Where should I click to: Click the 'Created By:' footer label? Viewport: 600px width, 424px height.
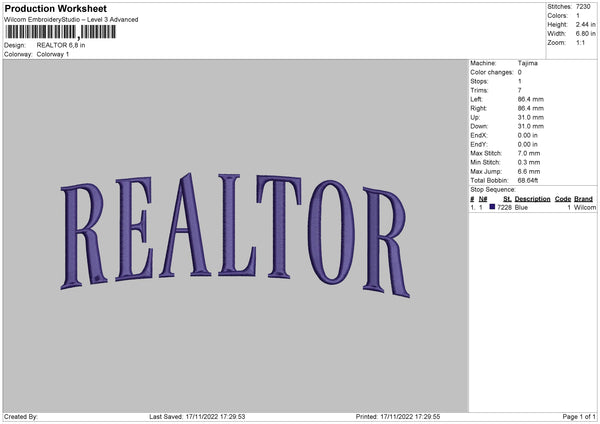click(x=21, y=417)
